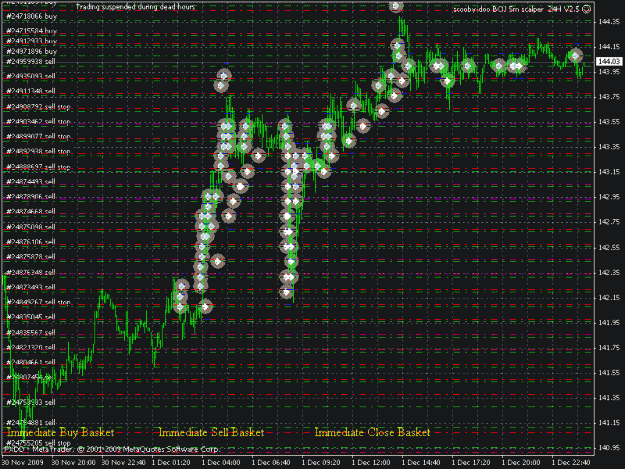
Task: Click the 141.75 price axis label
Action: [609, 348]
